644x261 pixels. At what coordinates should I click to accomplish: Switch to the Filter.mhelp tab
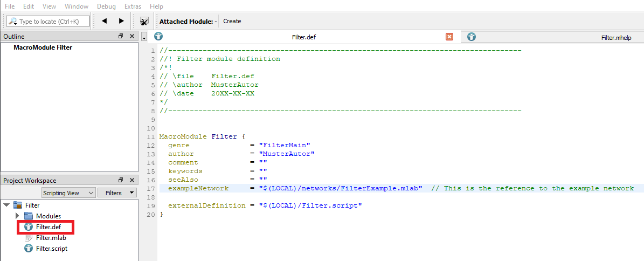pos(615,38)
